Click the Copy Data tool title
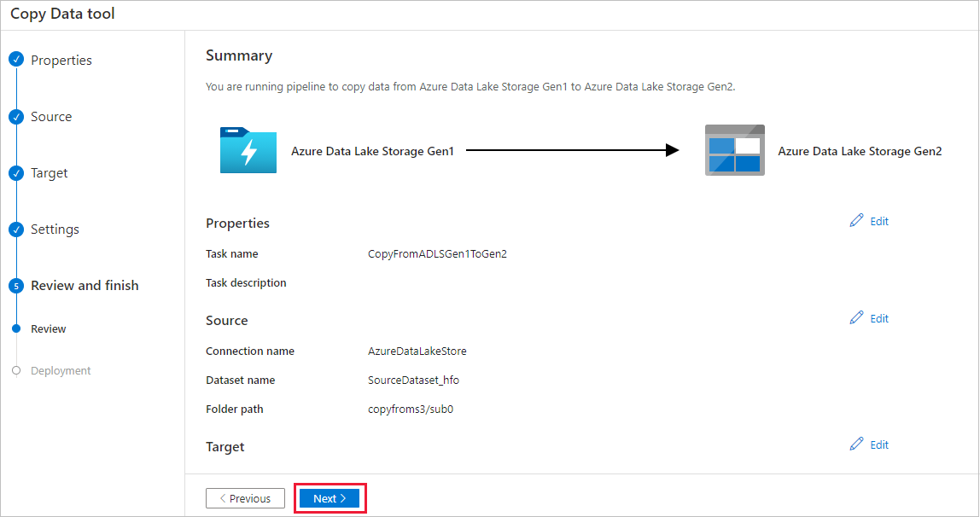Screen dimensions: 980x517 coord(62,14)
